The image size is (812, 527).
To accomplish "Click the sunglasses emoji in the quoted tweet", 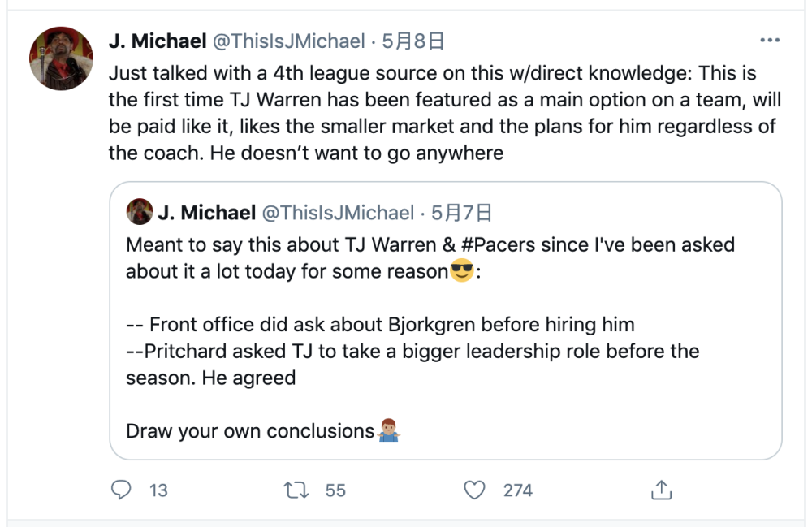I will tap(461, 270).
